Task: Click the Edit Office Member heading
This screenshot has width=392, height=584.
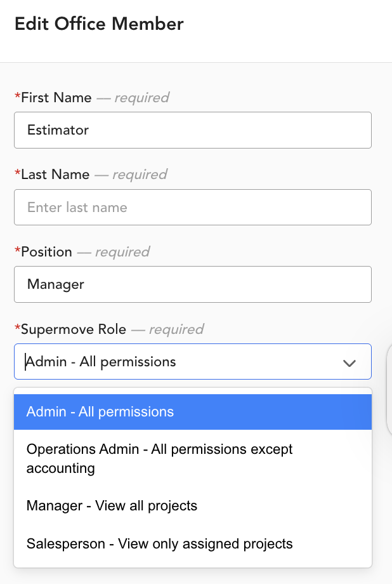Action: pos(99,24)
